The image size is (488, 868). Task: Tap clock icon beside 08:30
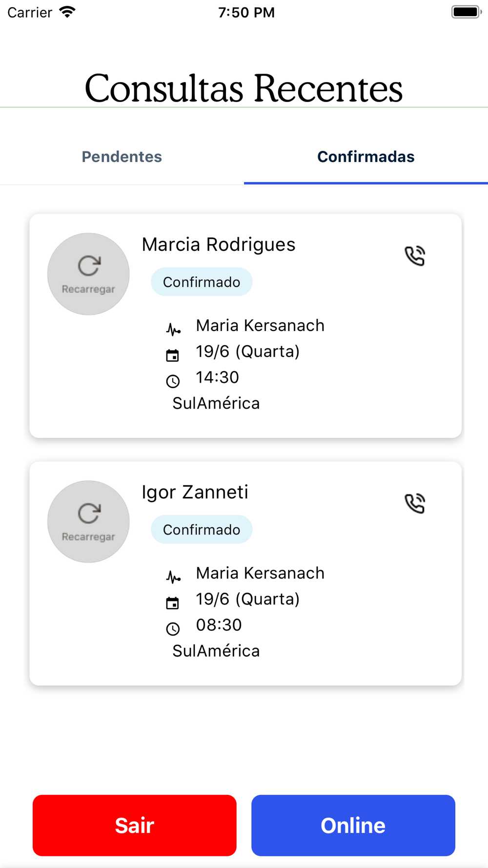coord(173,629)
